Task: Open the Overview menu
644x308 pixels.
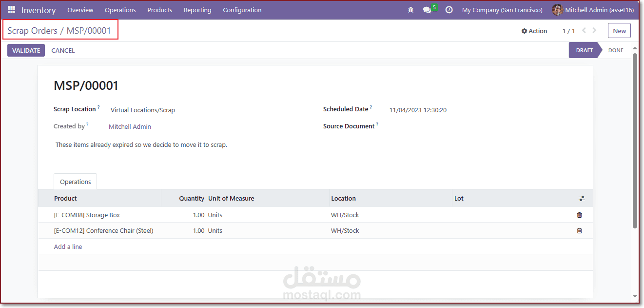Action: click(x=80, y=10)
